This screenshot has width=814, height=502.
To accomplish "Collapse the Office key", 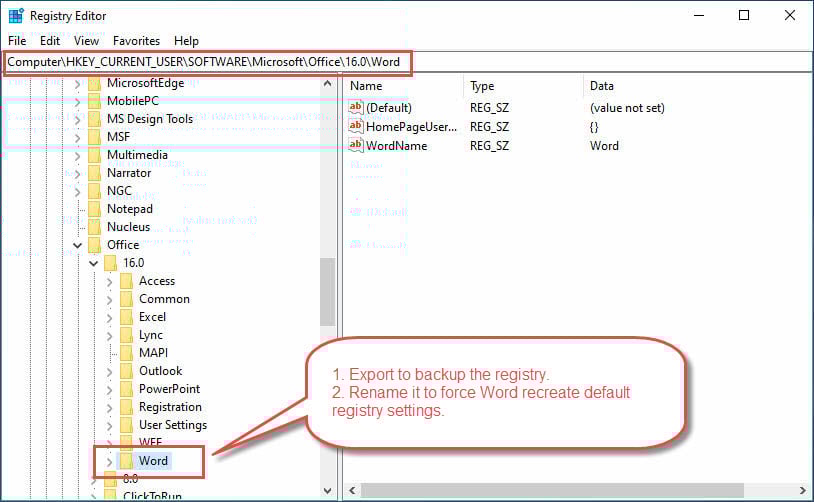I will [77, 245].
